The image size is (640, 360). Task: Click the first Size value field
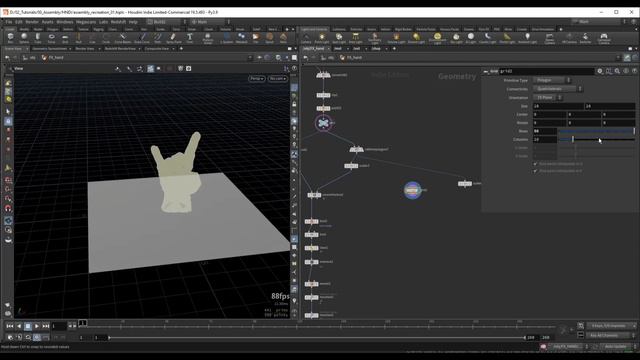click(x=558, y=106)
